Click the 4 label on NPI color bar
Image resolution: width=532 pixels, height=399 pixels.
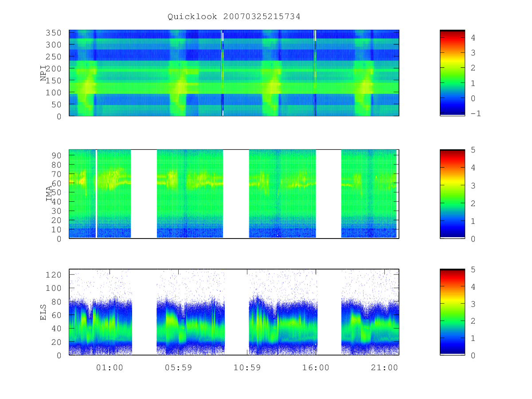[473, 38]
